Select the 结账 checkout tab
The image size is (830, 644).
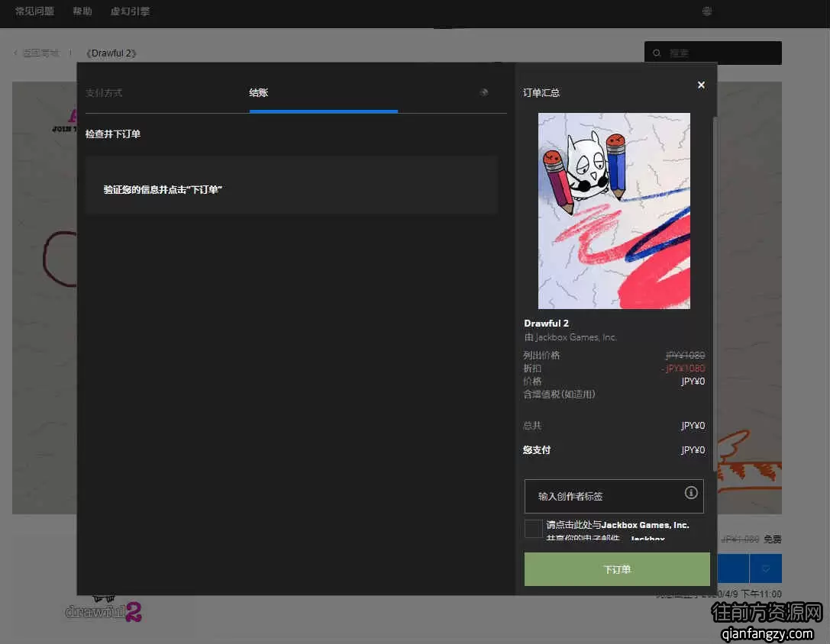coord(259,92)
